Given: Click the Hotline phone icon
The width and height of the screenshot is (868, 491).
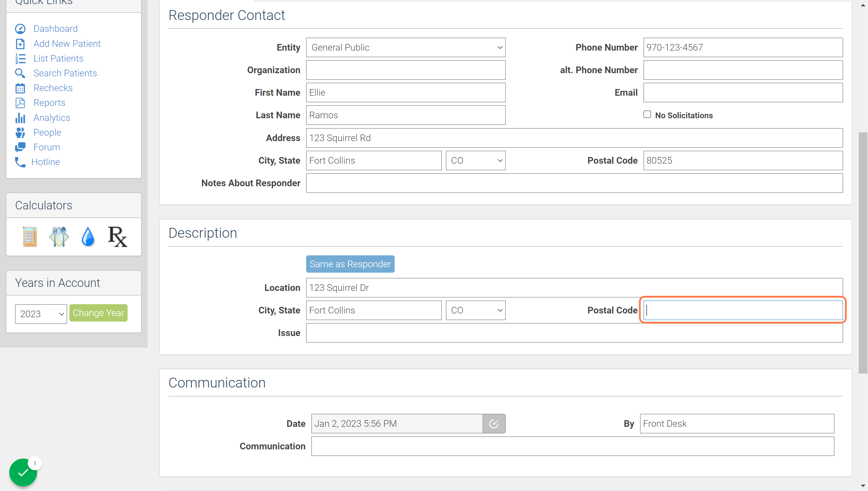Looking at the screenshot, I should click(20, 162).
